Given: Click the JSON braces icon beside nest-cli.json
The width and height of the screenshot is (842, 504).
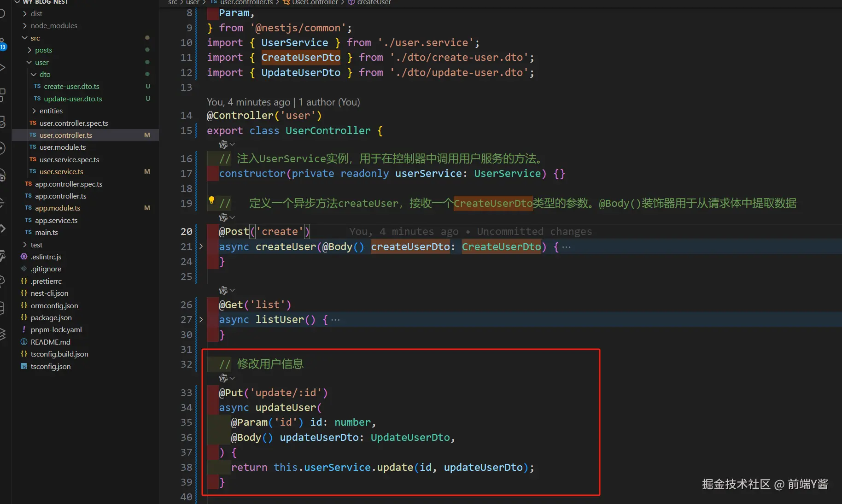Looking at the screenshot, I should pyautogui.click(x=24, y=293).
